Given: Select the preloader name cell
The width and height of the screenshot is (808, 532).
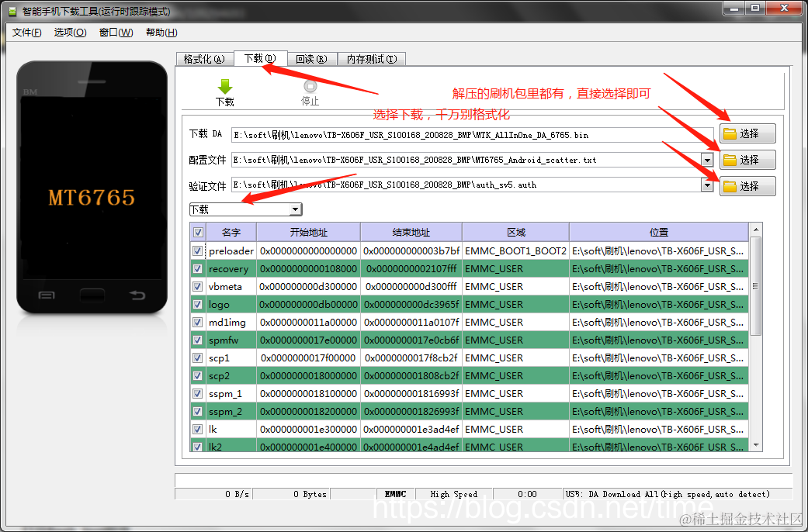Looking at the screenshot, I should [231, 250].
